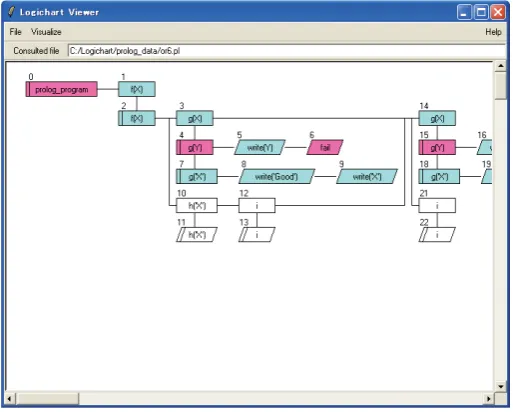Select node 1 f(X) box
The width and height of the screenshot is (513, 412).
(x=137, y=89)
